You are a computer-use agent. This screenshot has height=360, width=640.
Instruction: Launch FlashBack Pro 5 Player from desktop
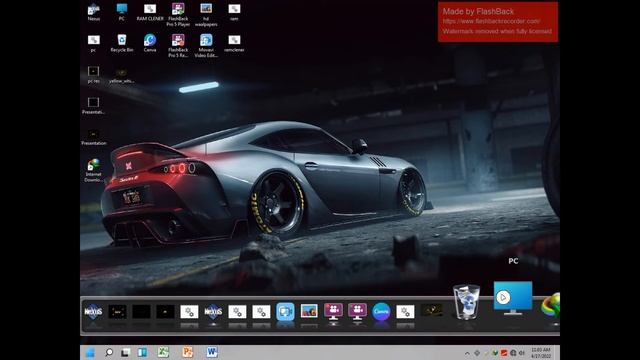point(178,15)
